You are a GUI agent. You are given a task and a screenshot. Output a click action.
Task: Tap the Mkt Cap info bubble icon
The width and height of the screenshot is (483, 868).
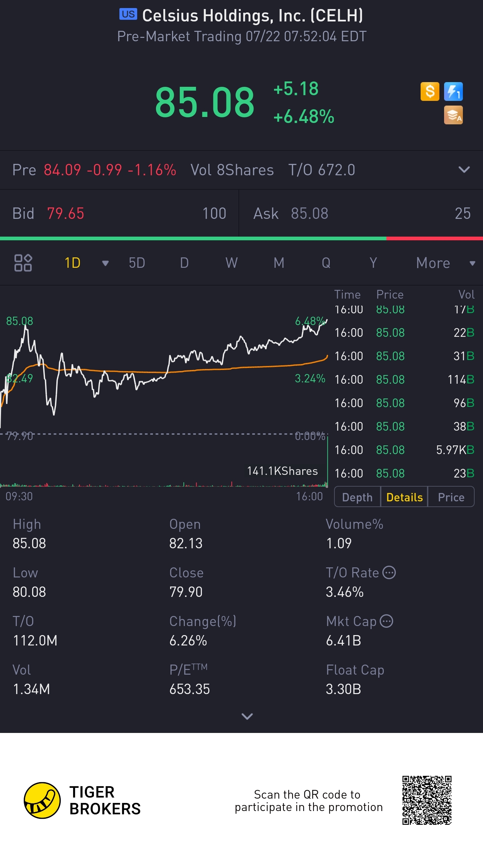coord(386,621)
